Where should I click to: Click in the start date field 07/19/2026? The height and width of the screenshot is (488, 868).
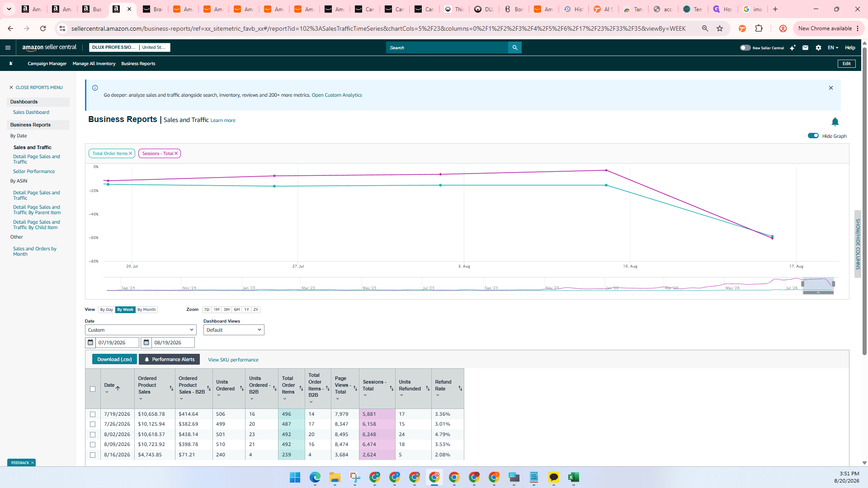click(117, 343)
